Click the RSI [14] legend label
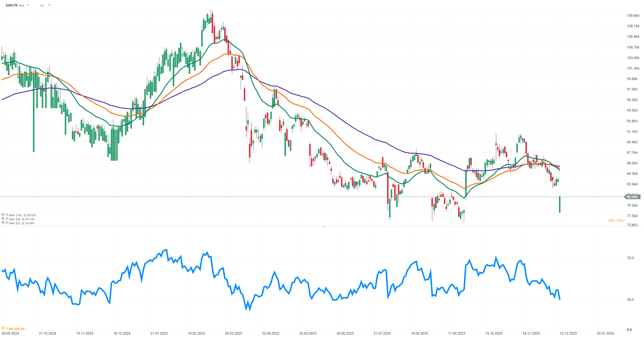 pos(14,329)
